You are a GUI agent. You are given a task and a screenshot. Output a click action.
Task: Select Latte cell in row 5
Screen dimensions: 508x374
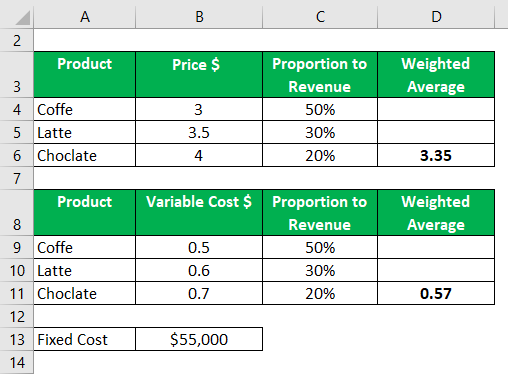(x=85, y=132)
